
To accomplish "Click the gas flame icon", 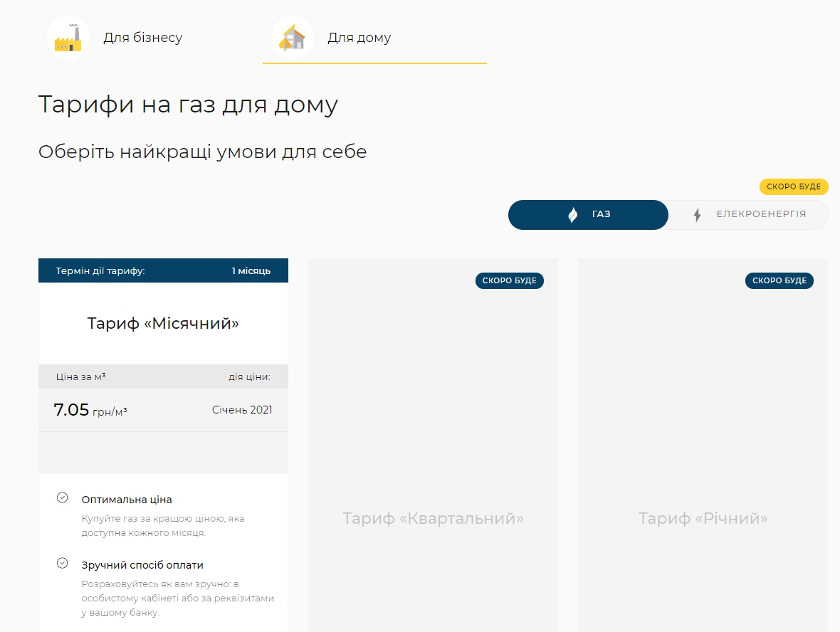I will (x=572, y=215).
